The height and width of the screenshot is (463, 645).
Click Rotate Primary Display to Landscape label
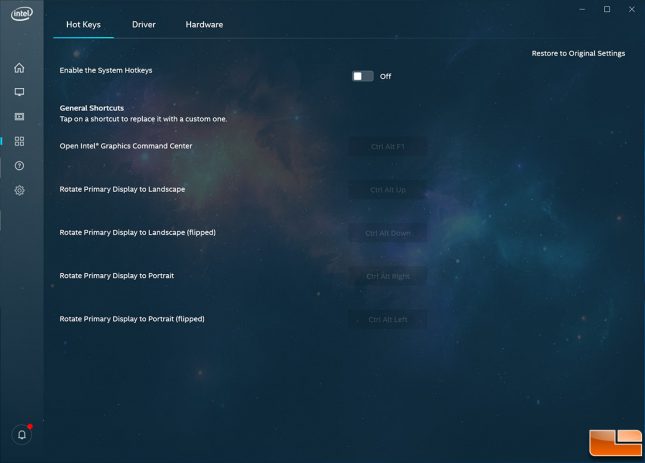[122, 189]
